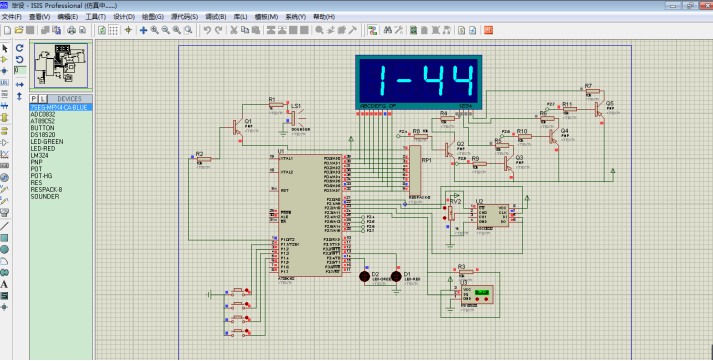The height and width of the screenshot is (361, 713).
Task: Click the rotation angle input field
Action: (20, 71)
